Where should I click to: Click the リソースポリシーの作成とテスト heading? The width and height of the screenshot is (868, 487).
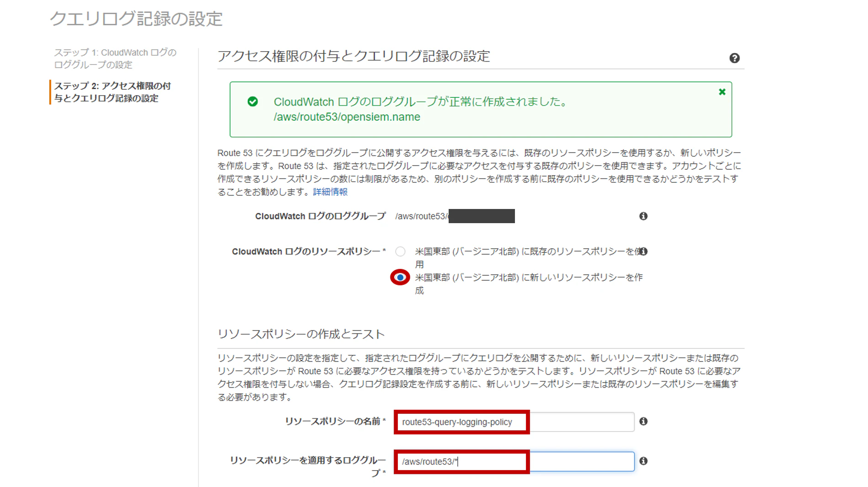click(x=301, y=334)
